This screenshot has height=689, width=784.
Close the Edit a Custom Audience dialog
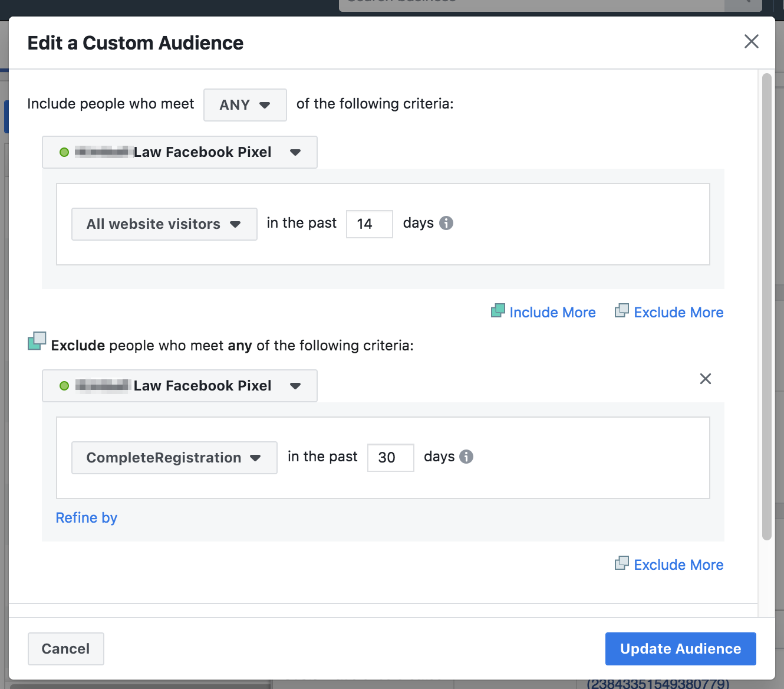point(751,41)
